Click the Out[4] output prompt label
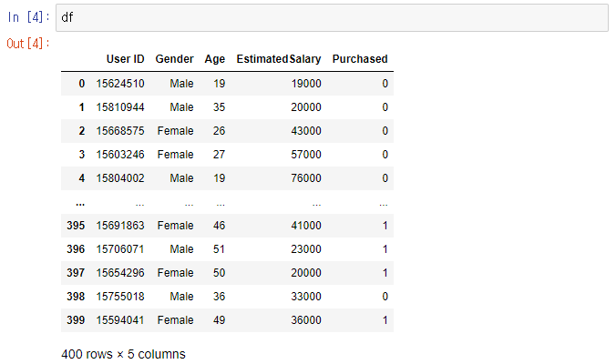The height and width of the screenshot is (364, 616). click(x=28, y=43)
